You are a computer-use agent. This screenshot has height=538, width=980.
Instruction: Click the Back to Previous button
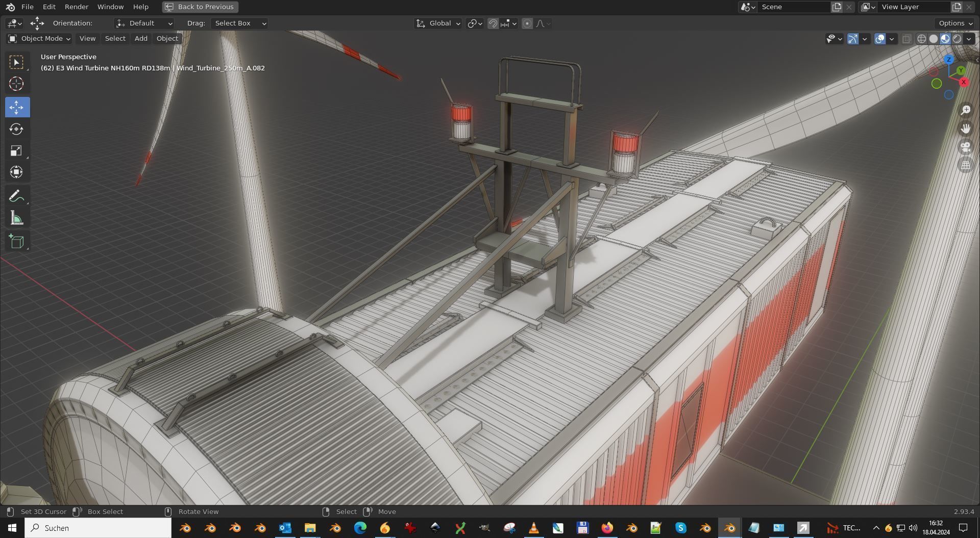[x=200, y=7]
